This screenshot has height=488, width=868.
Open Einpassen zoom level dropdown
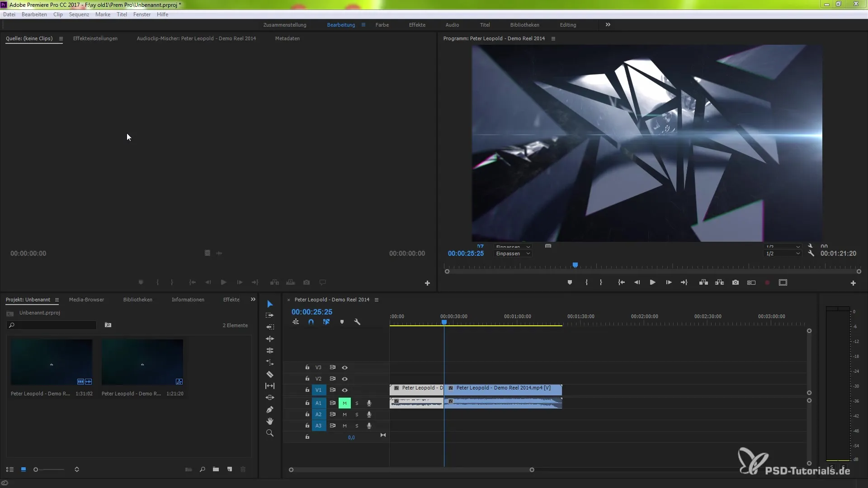tap(513, 253)
